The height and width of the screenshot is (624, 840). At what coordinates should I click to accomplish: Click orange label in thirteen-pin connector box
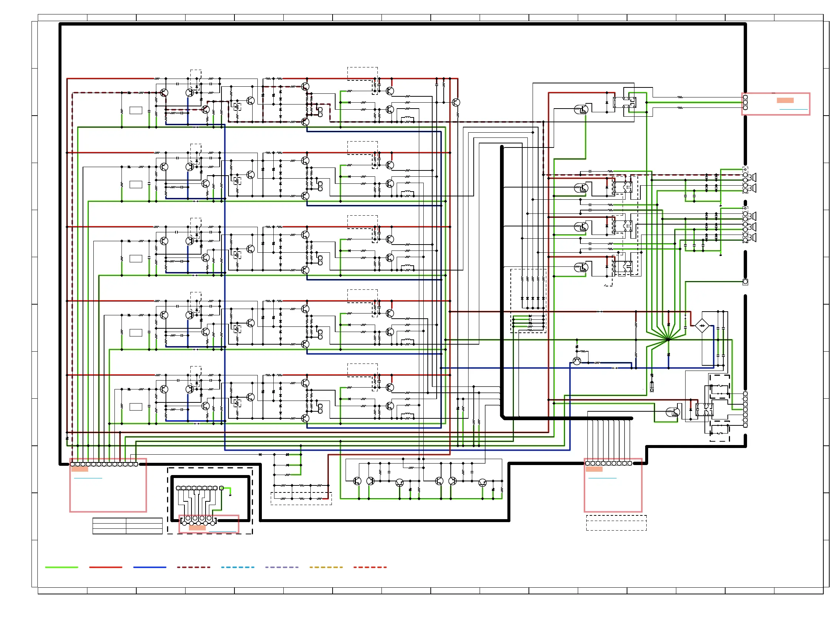click(x=80, y=469)
